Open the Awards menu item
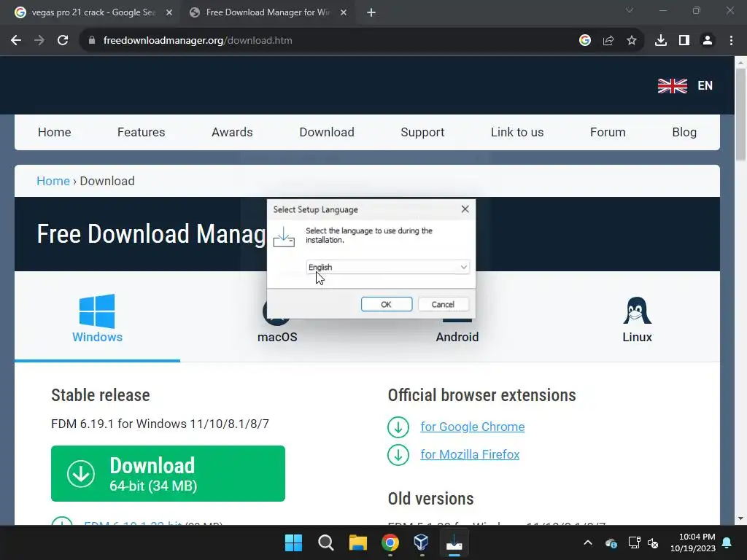The height and width of the screenshot is (560, 747). (232, 133)
